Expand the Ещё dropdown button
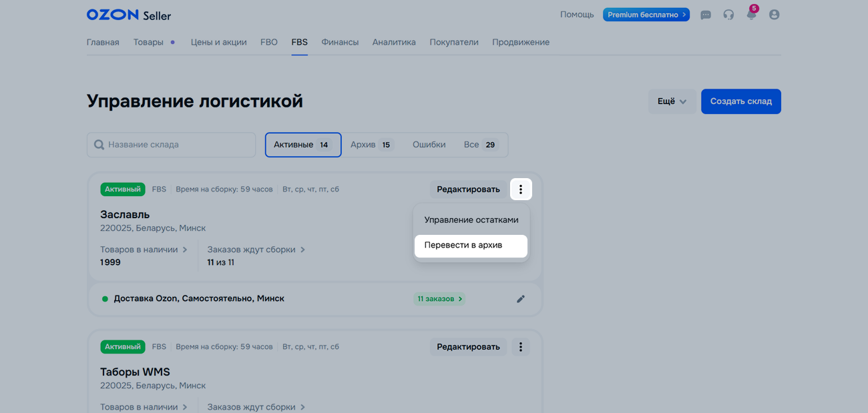The image size is (868, 413). (672, 101)
